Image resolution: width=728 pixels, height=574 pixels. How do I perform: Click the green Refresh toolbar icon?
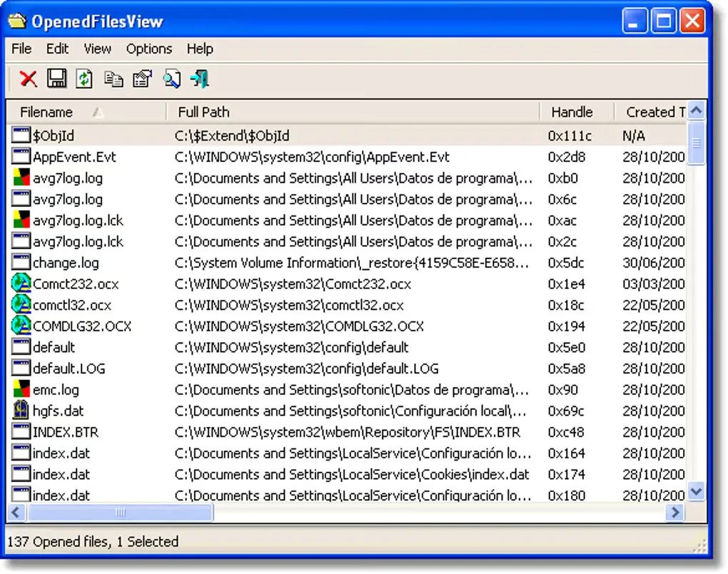coord(84,79)
